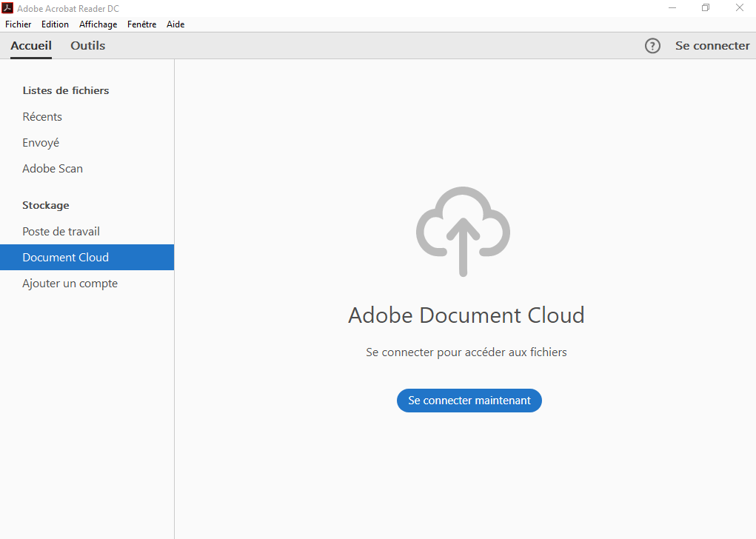Open the Affichage menu

pos(98,24)
